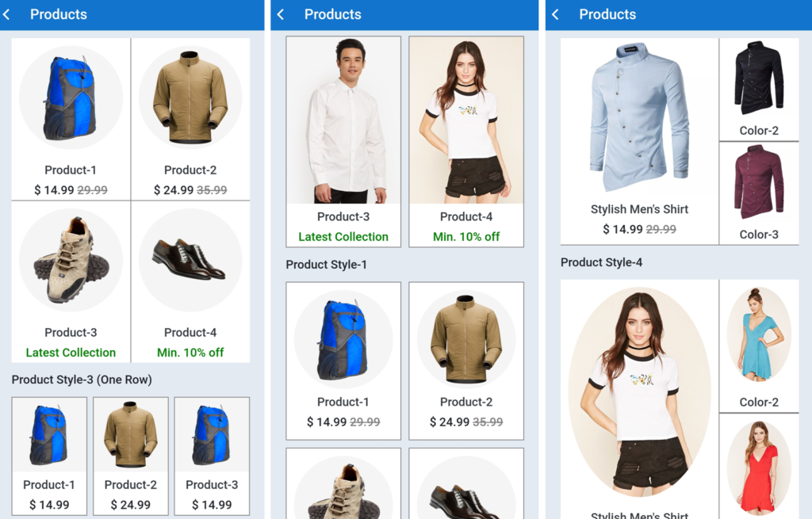
Task: Click the "Product Style-1" heading
Action: click(x=326, y=265)
